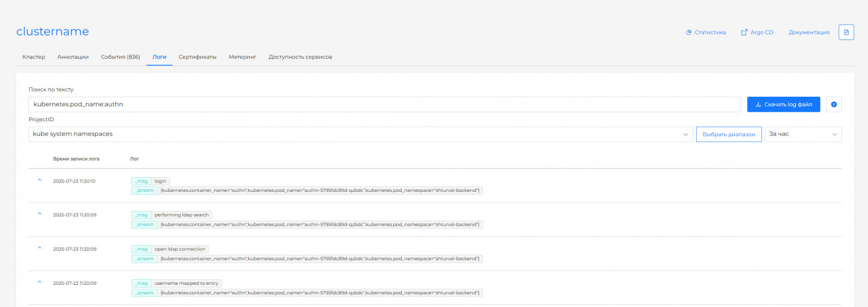Open the Сертификаты tab

point(197,57)
